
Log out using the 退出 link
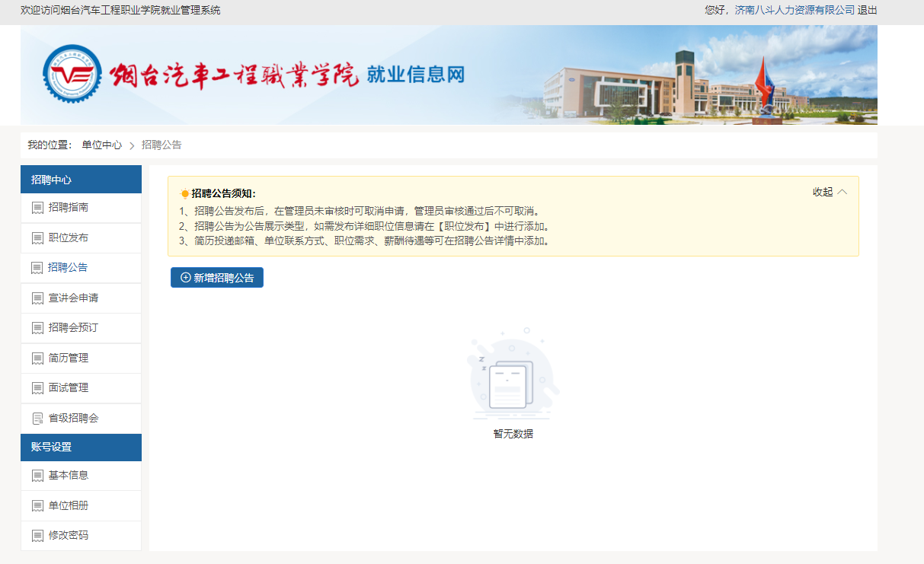pos(868,10)
